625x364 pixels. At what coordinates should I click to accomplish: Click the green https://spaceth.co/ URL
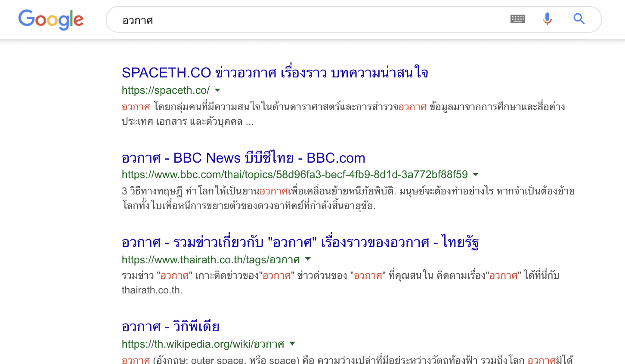tap(166, 90)
